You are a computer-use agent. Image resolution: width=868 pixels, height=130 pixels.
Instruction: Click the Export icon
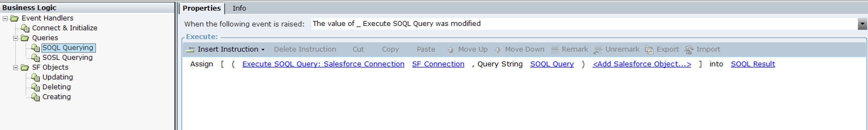649,50
